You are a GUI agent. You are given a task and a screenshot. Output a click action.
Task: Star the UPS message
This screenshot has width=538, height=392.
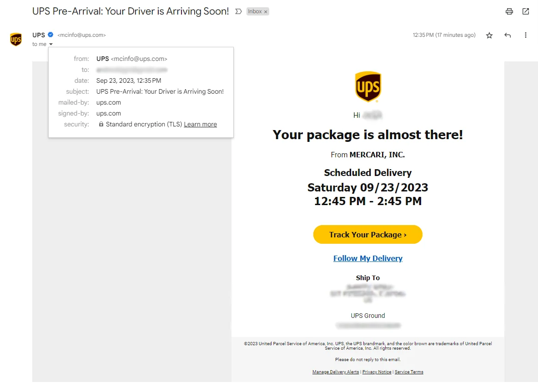[x=489, y=35]
